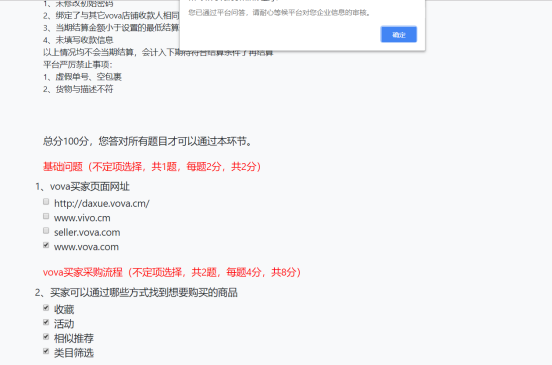The image size is (552, 365).
Task: Check the http://daxue.vova.cm/ option
Action: click(x=46, y=202)
